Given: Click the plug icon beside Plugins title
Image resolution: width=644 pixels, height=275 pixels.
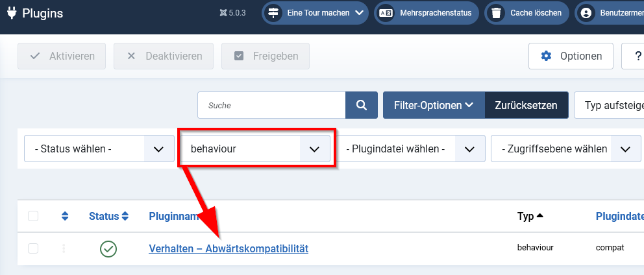Looking at the screenshot, I should [11, 12].
